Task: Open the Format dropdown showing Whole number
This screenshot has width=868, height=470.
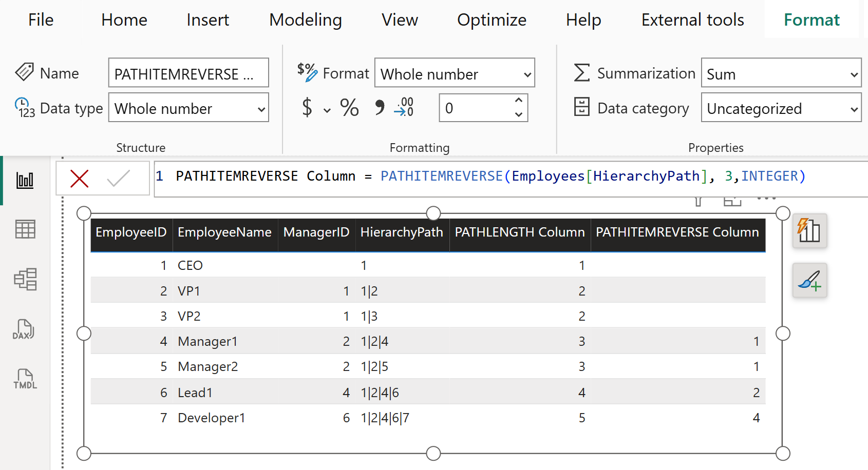Action: [x=455, y=74]
